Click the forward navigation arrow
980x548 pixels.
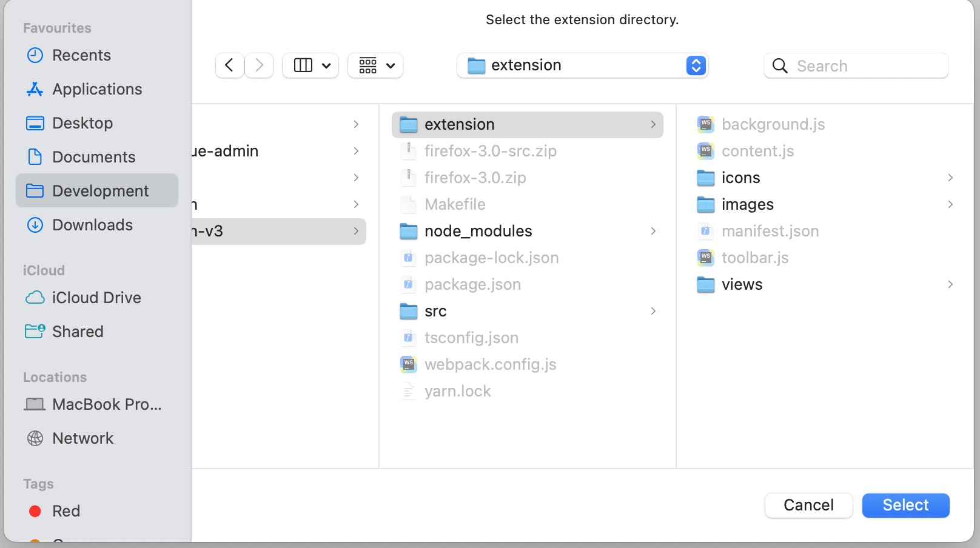[260, 65]
